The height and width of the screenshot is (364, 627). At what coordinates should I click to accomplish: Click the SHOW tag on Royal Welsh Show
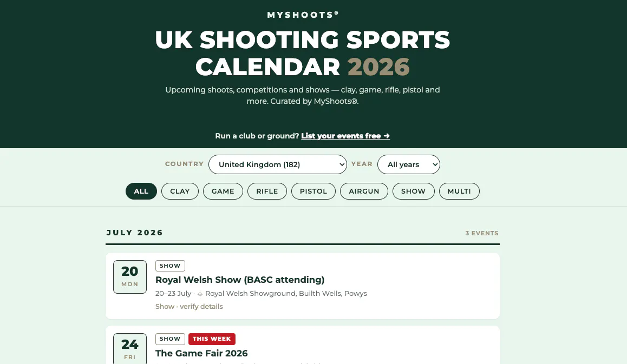coord(170,266)
